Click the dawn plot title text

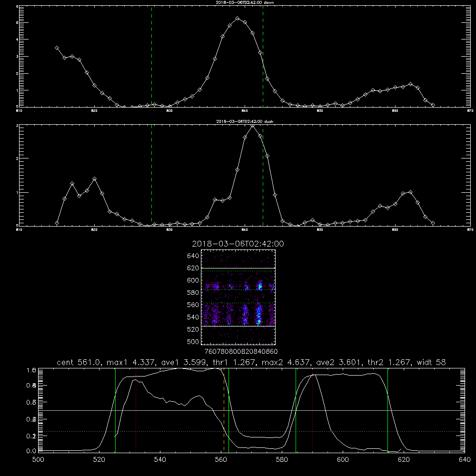click(245, 2)
